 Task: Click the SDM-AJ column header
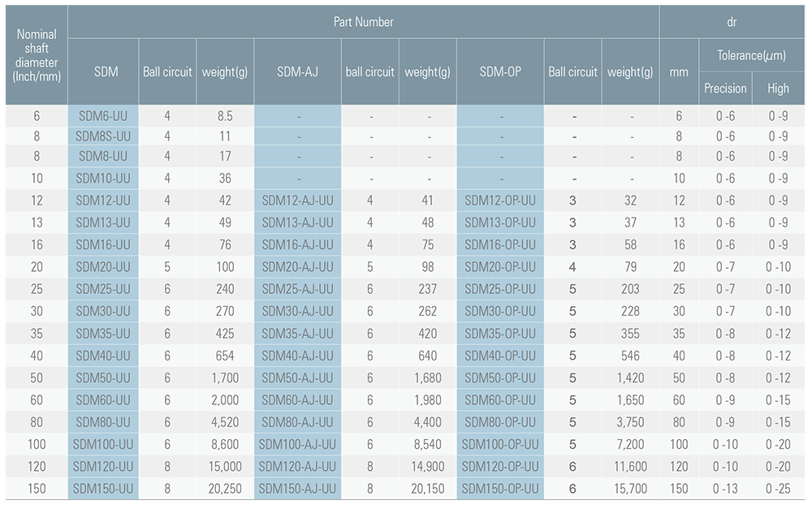pos(297,71)
